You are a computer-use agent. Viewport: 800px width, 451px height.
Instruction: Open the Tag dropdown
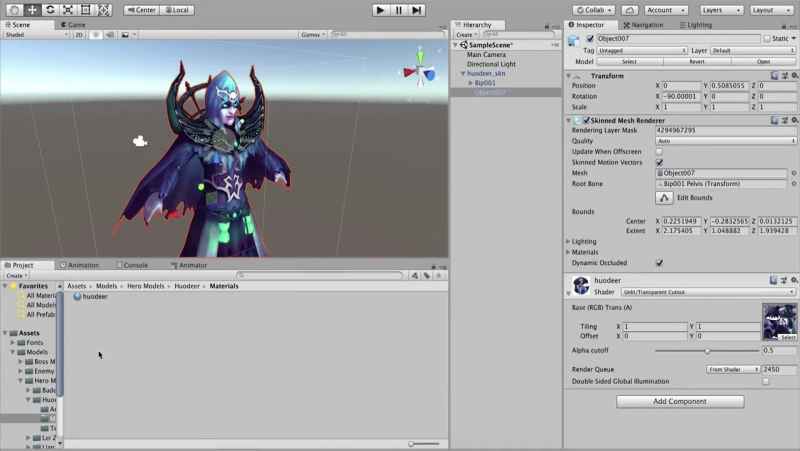pos(642,51)
